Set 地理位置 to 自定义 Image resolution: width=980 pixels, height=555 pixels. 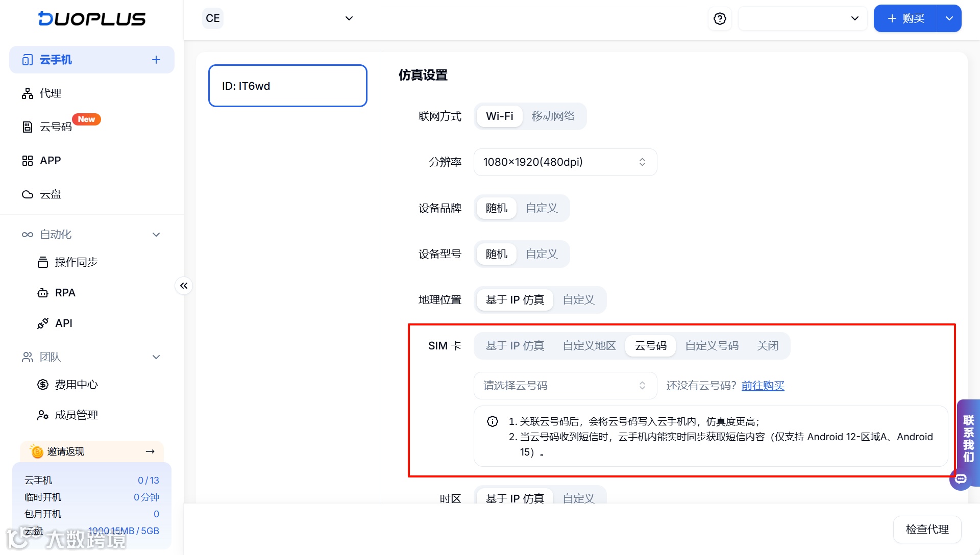tap(578, 300)
